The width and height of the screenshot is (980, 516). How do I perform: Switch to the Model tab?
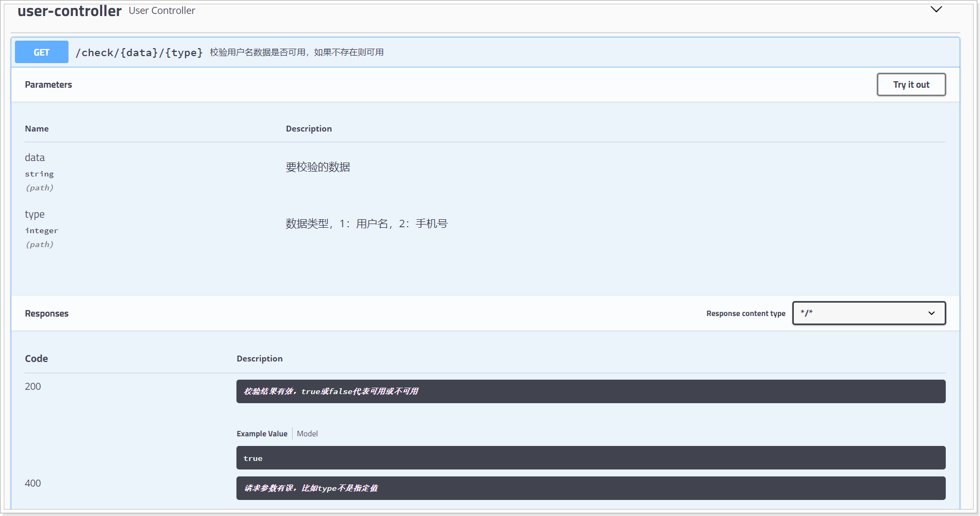[x=307, y=434]
